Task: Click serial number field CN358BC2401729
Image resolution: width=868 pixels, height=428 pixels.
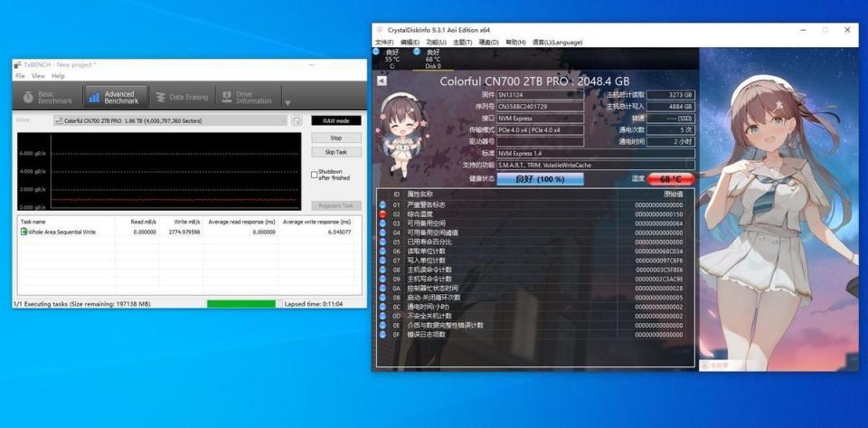Action: pos(541,106)
